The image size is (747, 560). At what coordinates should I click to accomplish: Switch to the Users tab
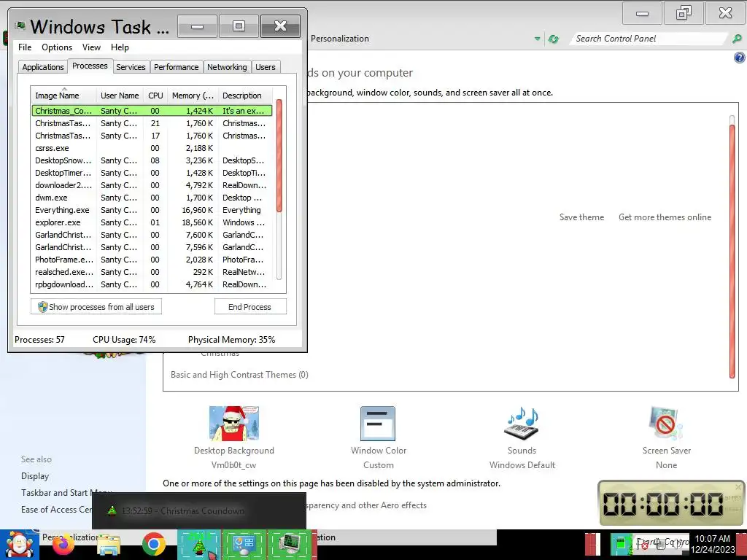point(266,67)
